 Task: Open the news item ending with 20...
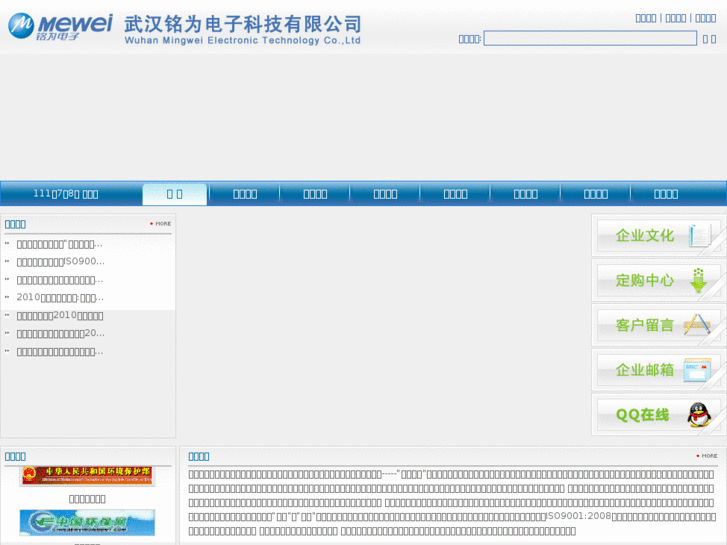pyautogui.click(x=60, y=333)
